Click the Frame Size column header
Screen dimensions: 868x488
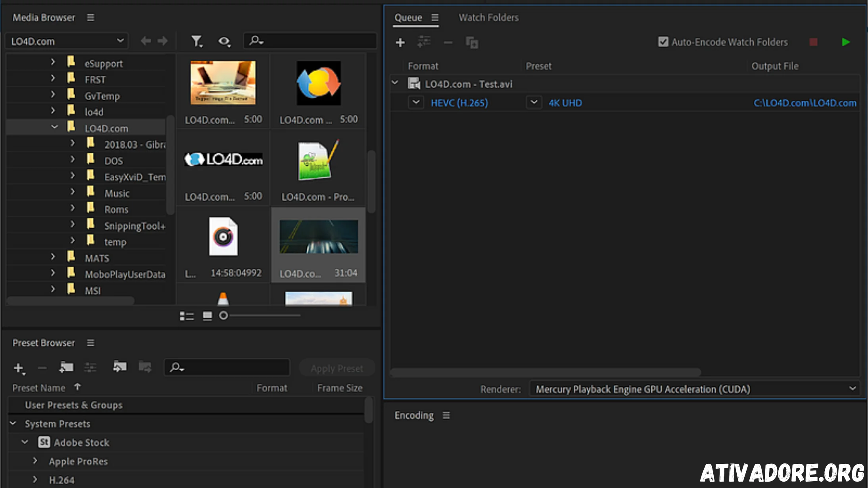pos(340,388)
